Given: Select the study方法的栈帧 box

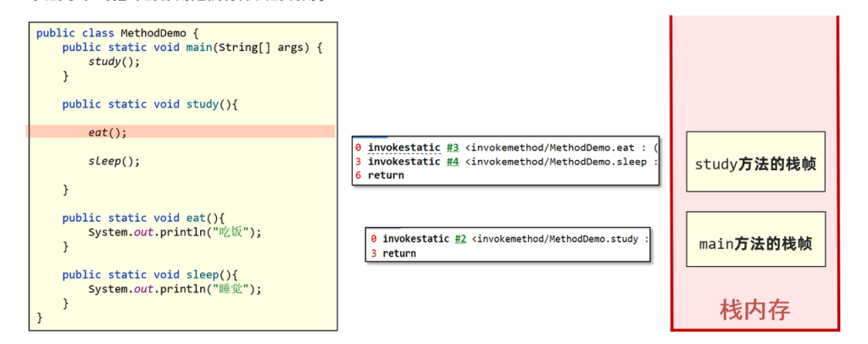Looking at the screenshot, I should (x=755, y=162).
